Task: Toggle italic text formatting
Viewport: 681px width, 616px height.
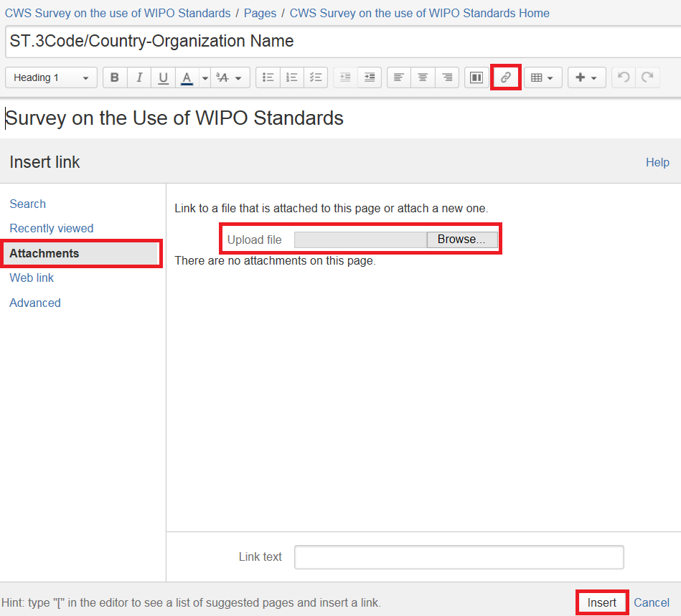Action: tap(139, 77)
